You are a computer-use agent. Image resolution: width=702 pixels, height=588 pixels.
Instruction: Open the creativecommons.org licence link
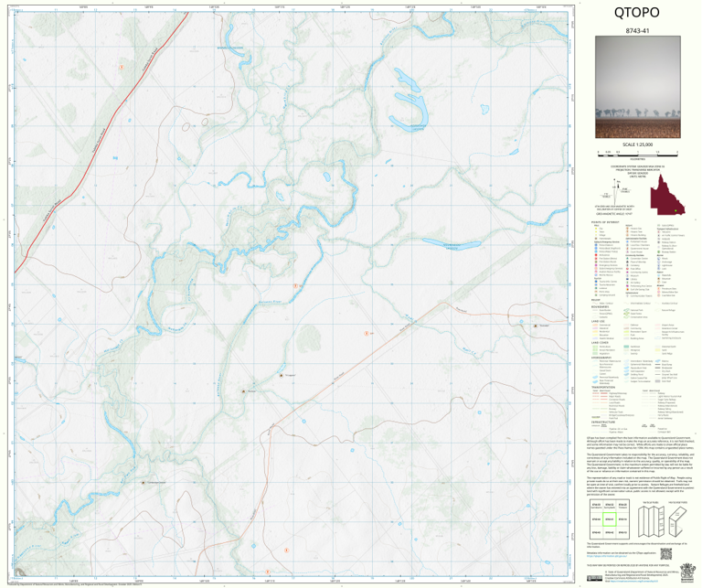(x=636, y=582)
